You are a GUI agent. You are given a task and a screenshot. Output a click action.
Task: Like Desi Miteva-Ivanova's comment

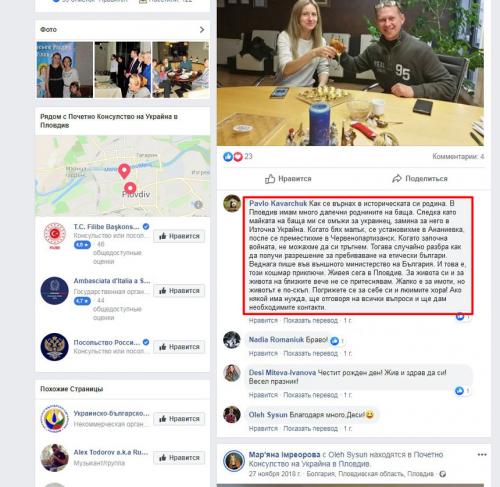263,395
